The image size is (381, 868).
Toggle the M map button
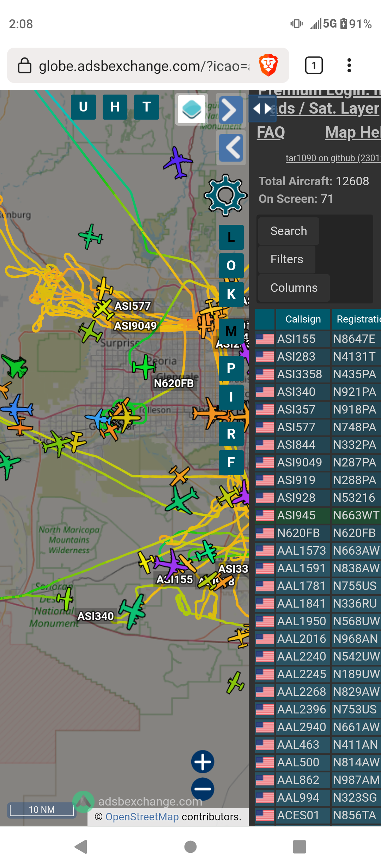click(x=231, y=331)
